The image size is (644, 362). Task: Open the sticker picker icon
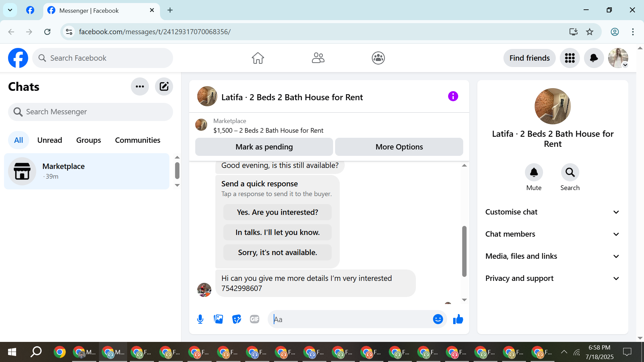pos(236,319)
